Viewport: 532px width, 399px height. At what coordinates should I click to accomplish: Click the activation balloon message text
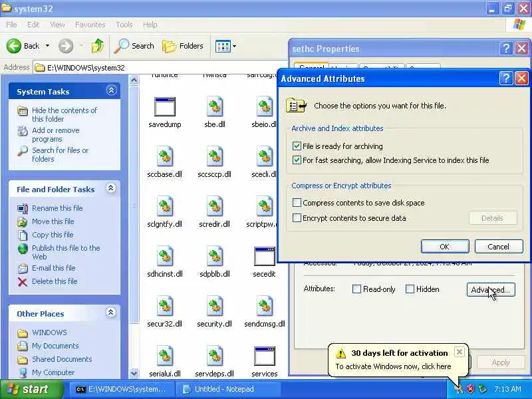393,366
